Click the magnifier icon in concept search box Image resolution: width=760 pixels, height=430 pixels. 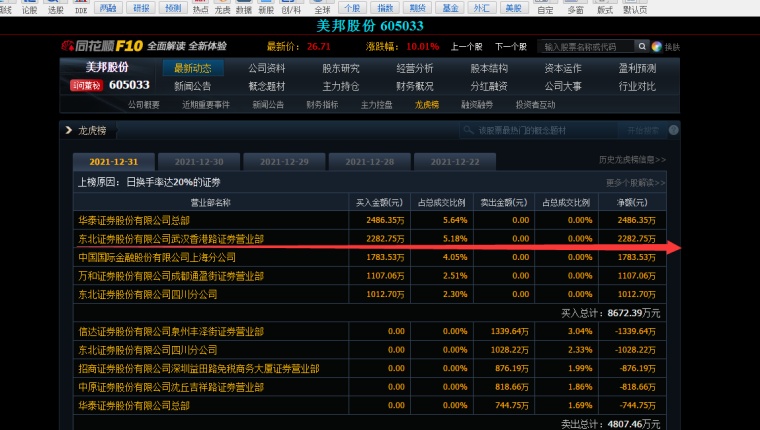[469, 130]
